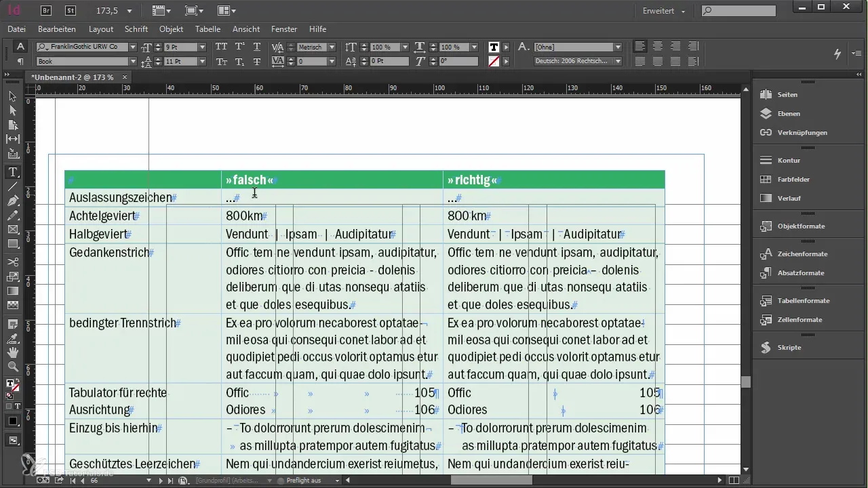Switch to paragraph formatting controls
This screenshot has width=868, height=488.
(20, 62)
